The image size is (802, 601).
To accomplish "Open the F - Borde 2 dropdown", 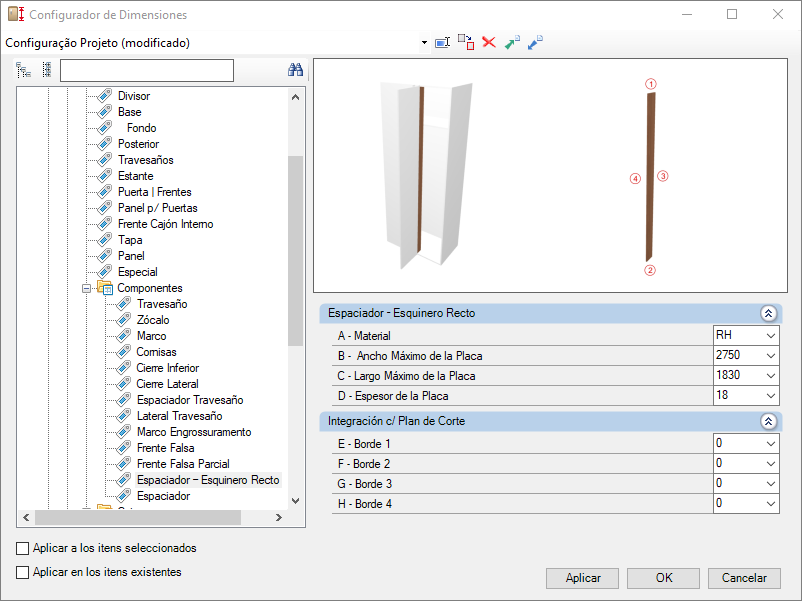I will pos(771,463).
